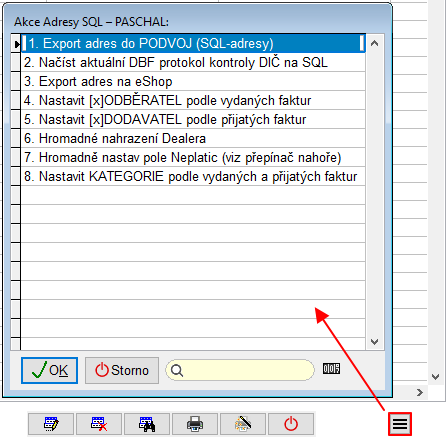This screenshot has height=439, width=448.
Task: Click the edit record toolbar icon
Action: pyautogui.click(x=51, y=424)
